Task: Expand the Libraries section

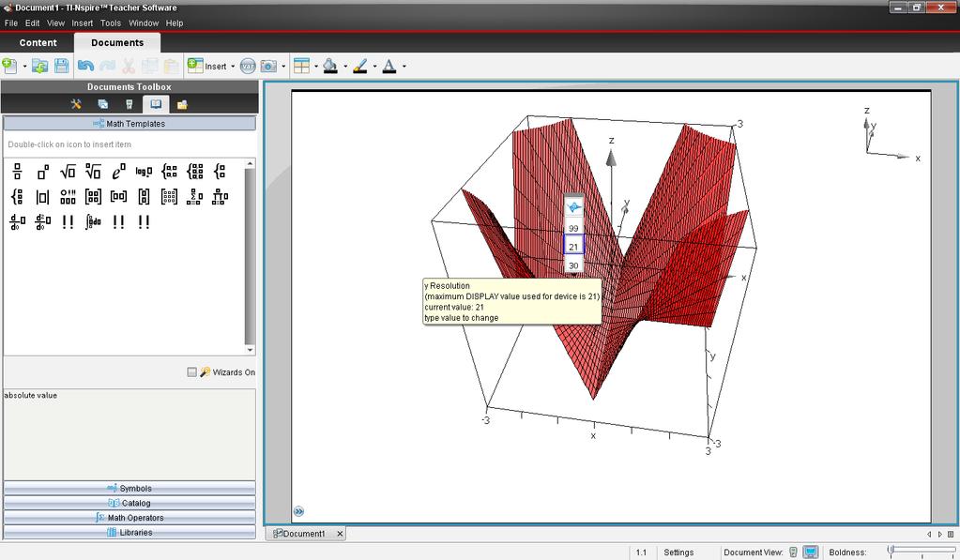Action: coord(130,532)
